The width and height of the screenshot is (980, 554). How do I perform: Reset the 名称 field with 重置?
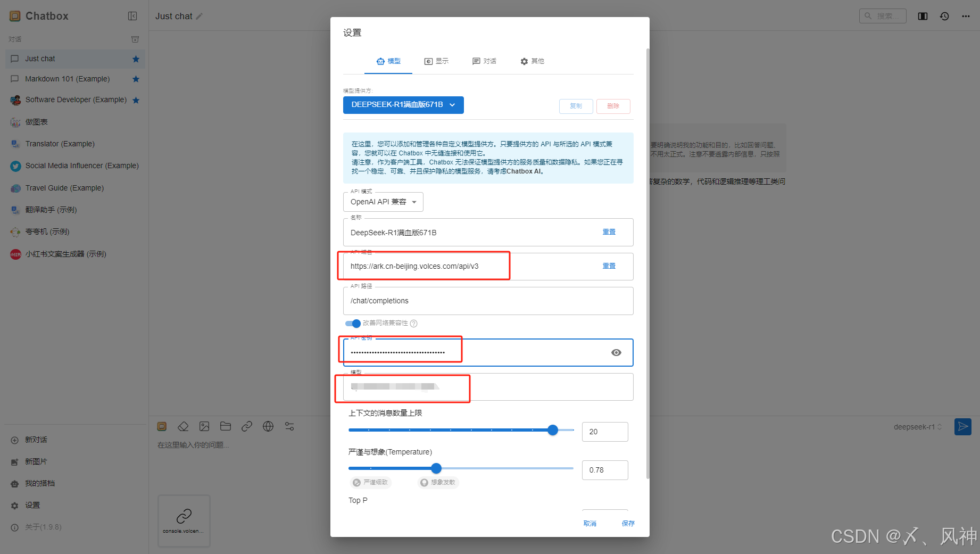[x=609, y=232]
